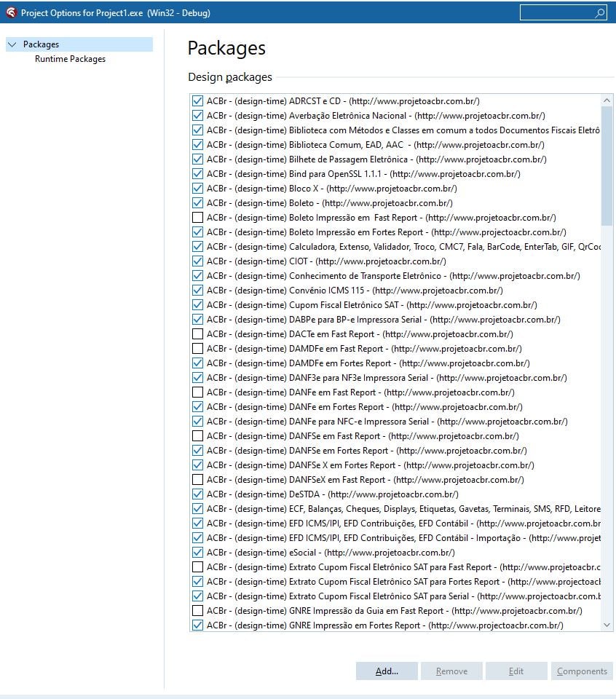Disable Bind para OpenSSL 1.1.1 package
This screenshot has width=616, height=699.
[197, 174]
